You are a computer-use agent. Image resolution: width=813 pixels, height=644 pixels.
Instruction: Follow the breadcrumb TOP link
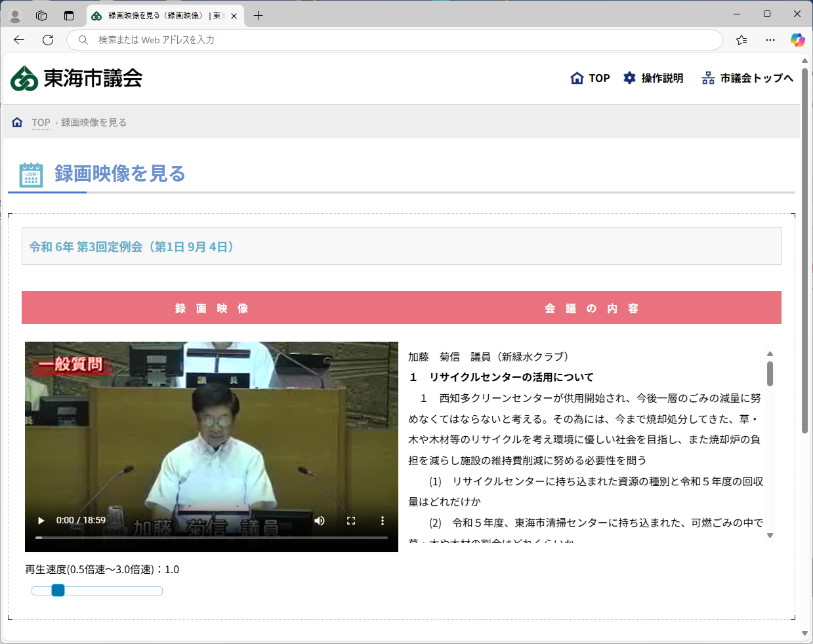[41, 123]
